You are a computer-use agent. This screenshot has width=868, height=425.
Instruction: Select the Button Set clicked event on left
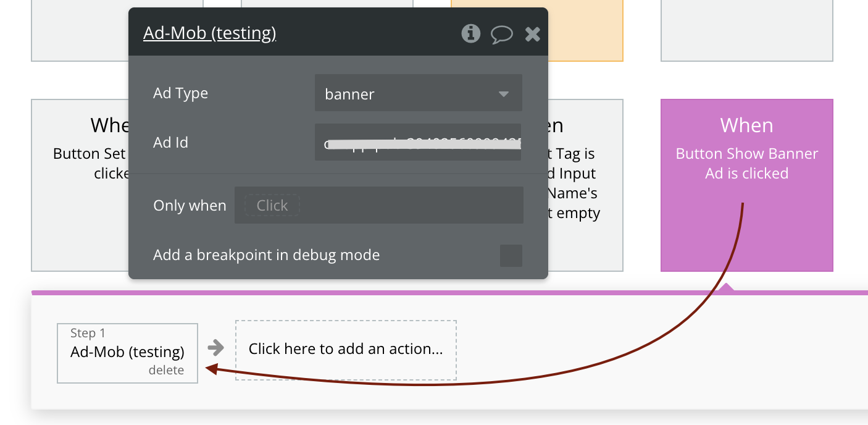80,185
